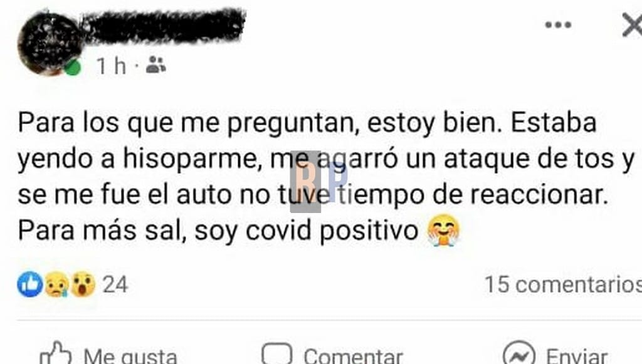Click the friends audience icon
The height and width of the screenshot is (364, 642).
pos(156,65)
